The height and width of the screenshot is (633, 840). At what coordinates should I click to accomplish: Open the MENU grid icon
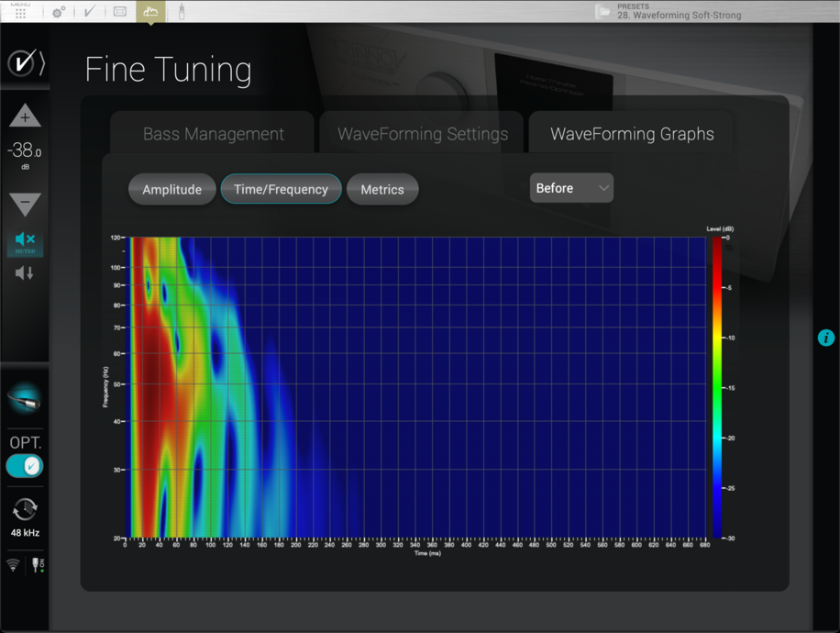[x=20, y=12]
